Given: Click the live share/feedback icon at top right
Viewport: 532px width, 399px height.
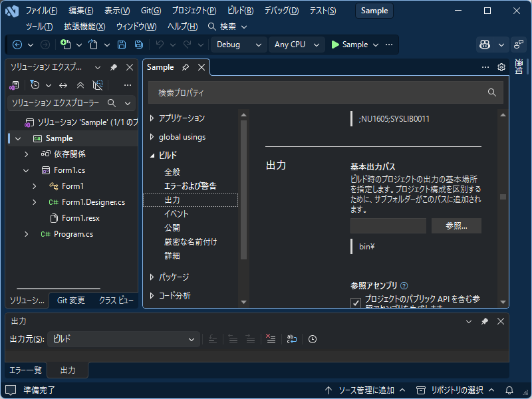Looking at the screenshot, I should pos(519,45).
